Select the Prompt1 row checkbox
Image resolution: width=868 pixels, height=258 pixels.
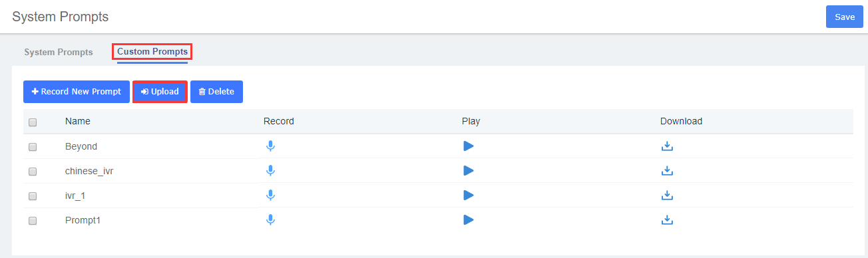33,221
